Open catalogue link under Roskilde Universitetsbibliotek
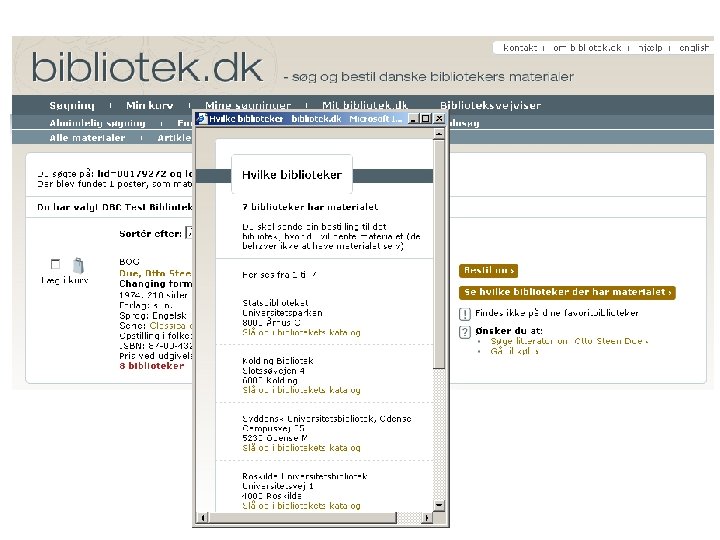Image resolution: width=720 pixels, height=540 pixels. coord(301,506)
